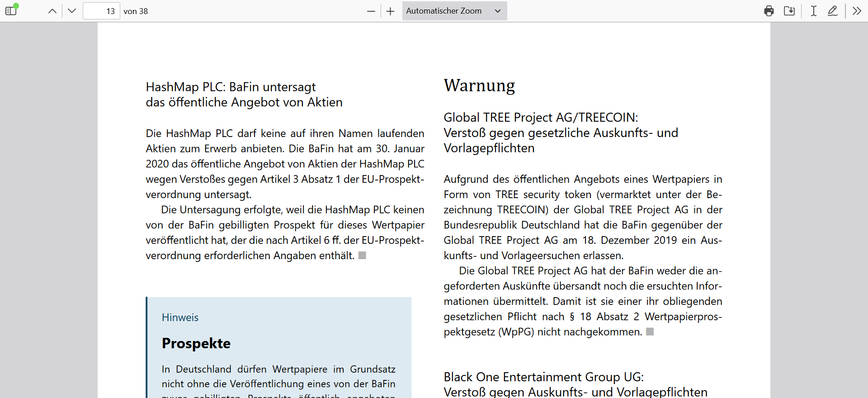
Task: Click the Hinweis label in the blue box
Action: 180,317
